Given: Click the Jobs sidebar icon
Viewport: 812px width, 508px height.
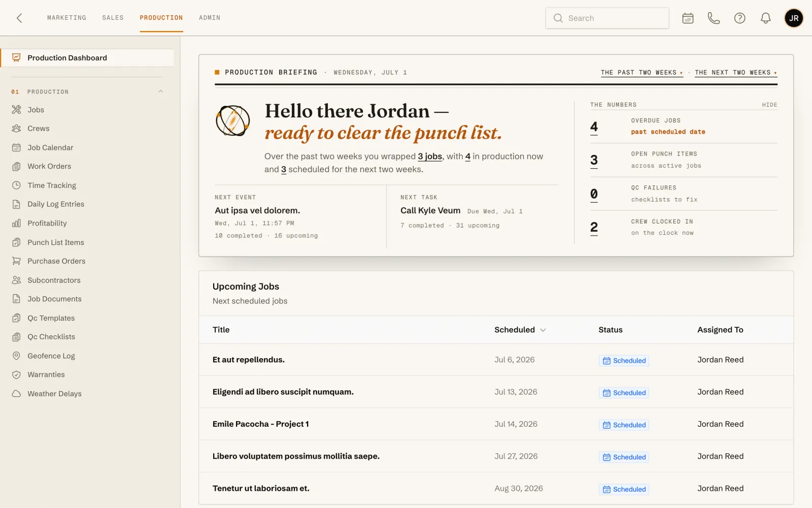Looking at the screenshot, I should (16, 110).
